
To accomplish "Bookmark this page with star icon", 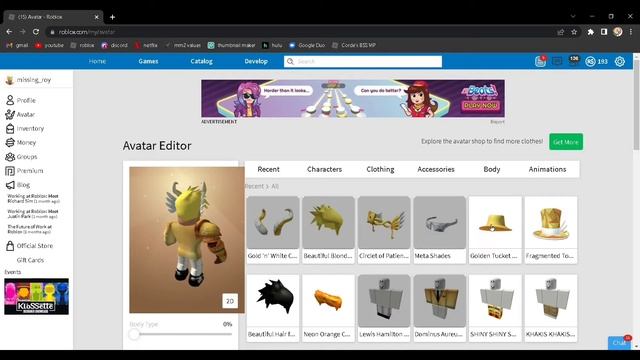I will tap(574, 32).
